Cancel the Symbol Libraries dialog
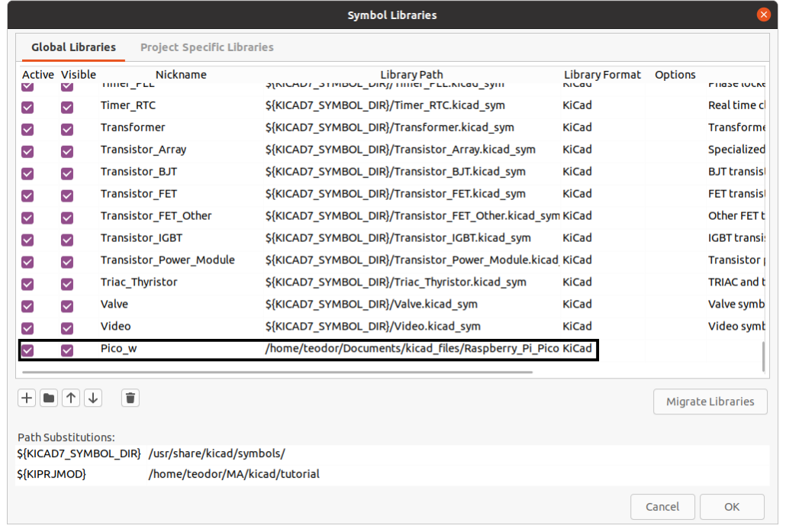The height and width of the screenshot is (532, 786). 662,507
